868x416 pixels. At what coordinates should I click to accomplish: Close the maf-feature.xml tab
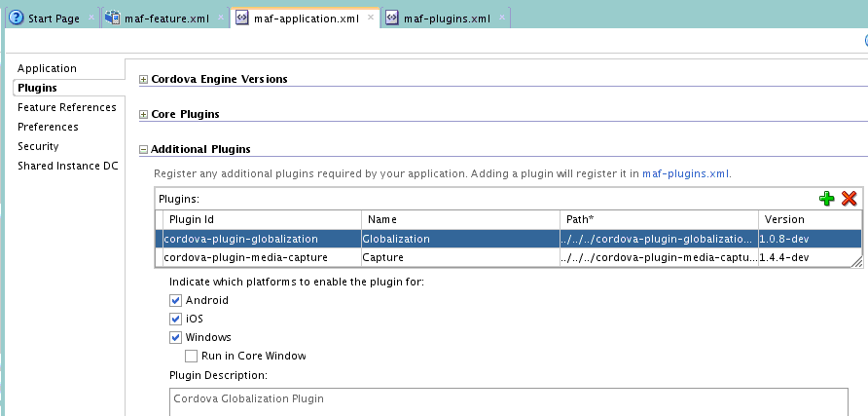pyautogui.click(x=220, y=18)
